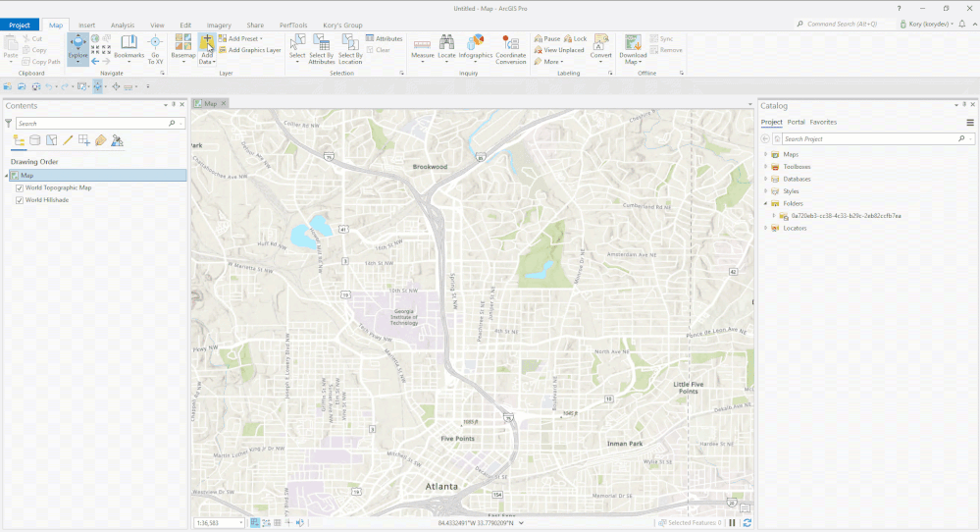Click the Convert labels button

click(600, 49)
